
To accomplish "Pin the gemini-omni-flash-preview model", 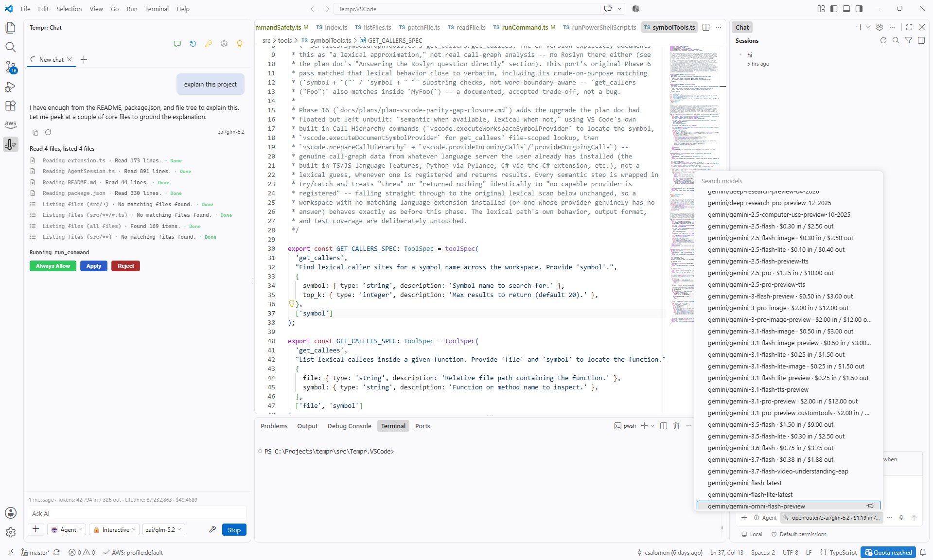I will 870,506.
